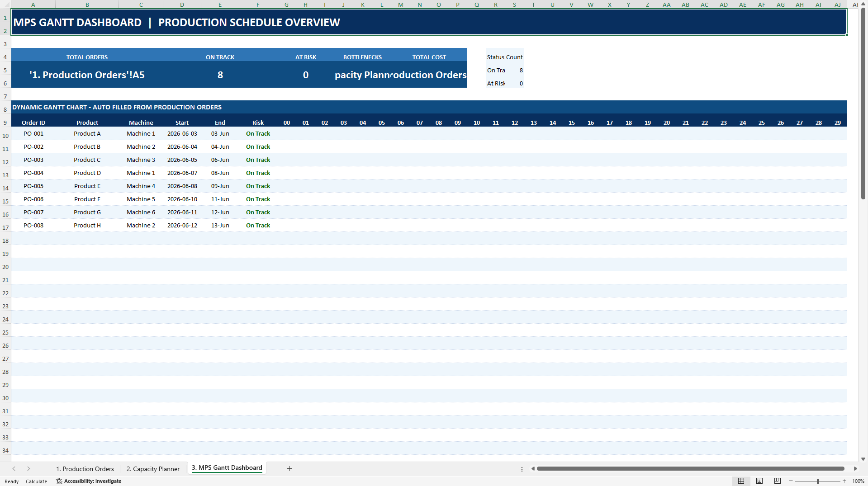The image size is (868, 486).
Task: Select the Machine 4 cell
Action: (141, 186)
